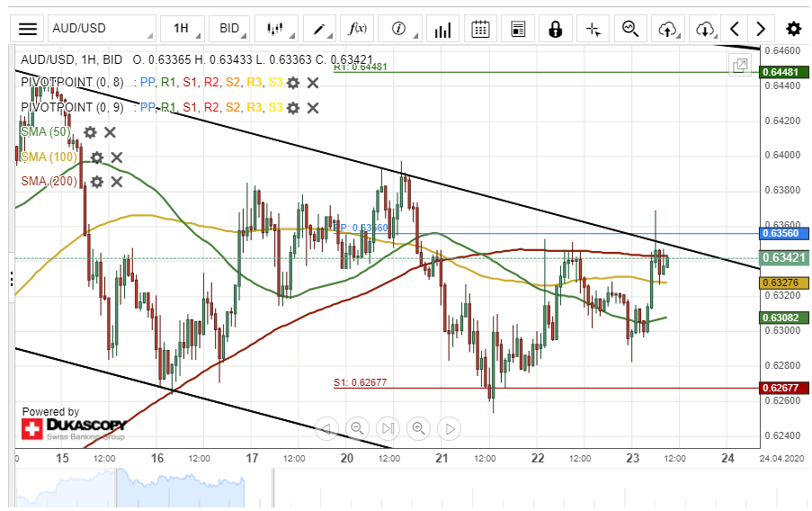Click the 'S1: 0.62677' line text
Image resolution: width=812 pixels, height=511 pixels.
(360, 382)
